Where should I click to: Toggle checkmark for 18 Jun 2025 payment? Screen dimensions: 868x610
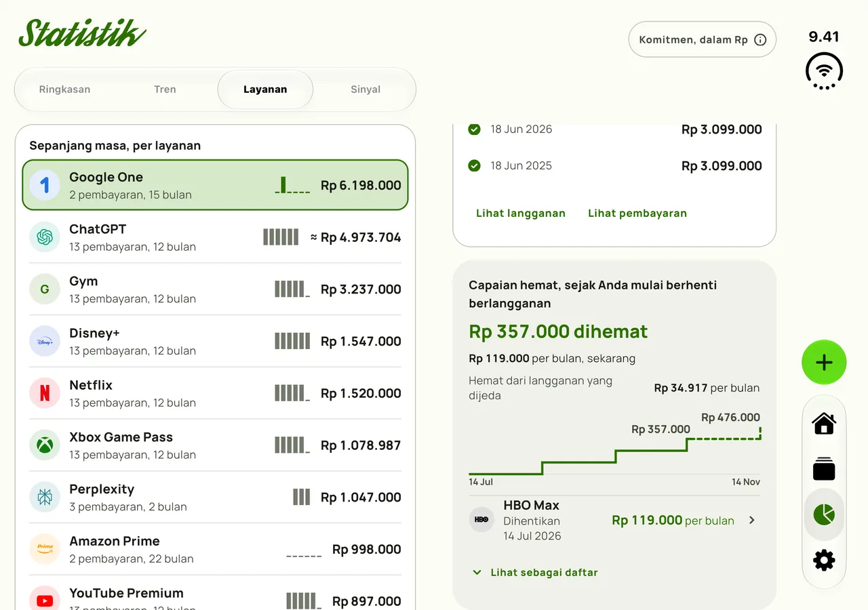coord(475,165)
